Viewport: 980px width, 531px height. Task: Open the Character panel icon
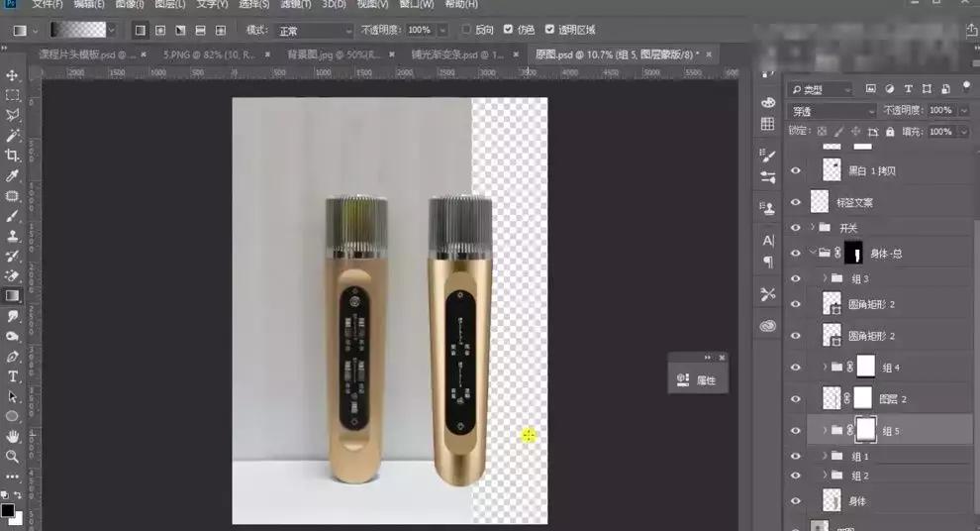768,241
